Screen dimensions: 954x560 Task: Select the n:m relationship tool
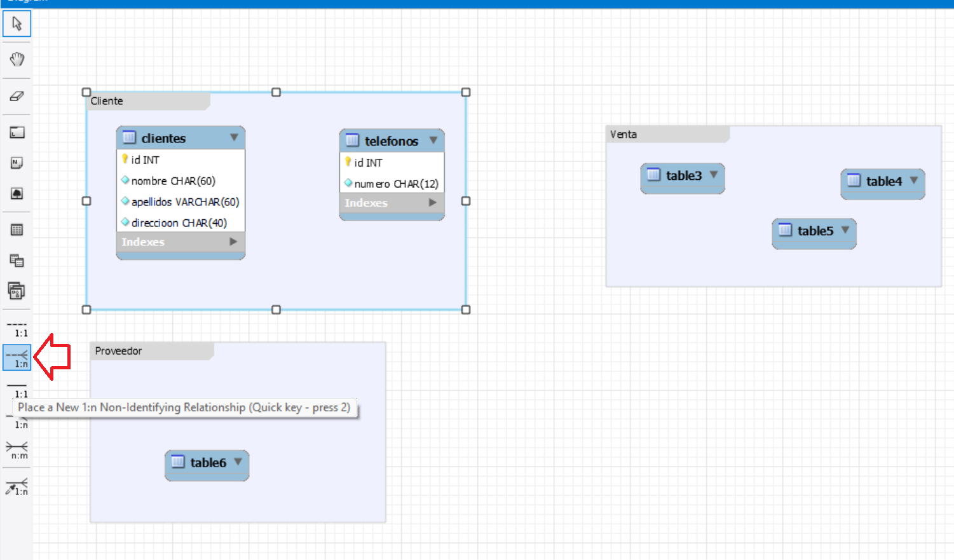click(x=17, y=450)
